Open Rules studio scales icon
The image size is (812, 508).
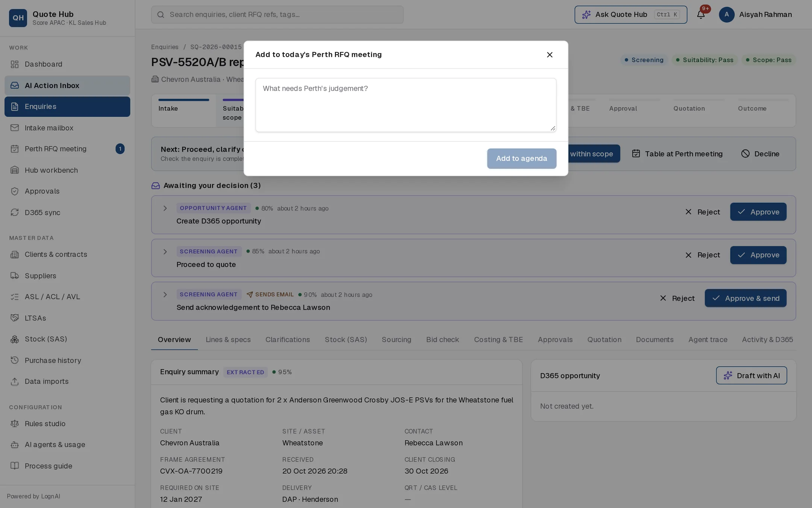tap(15, 423)
